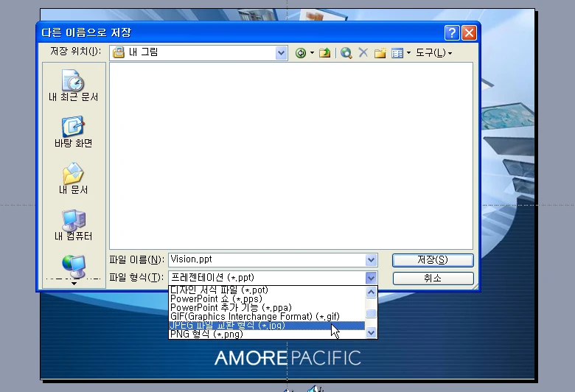This screenshot has height=392, width=575.
Task: Open 내 문서 folder shortcut
Action: click(73, 178)
